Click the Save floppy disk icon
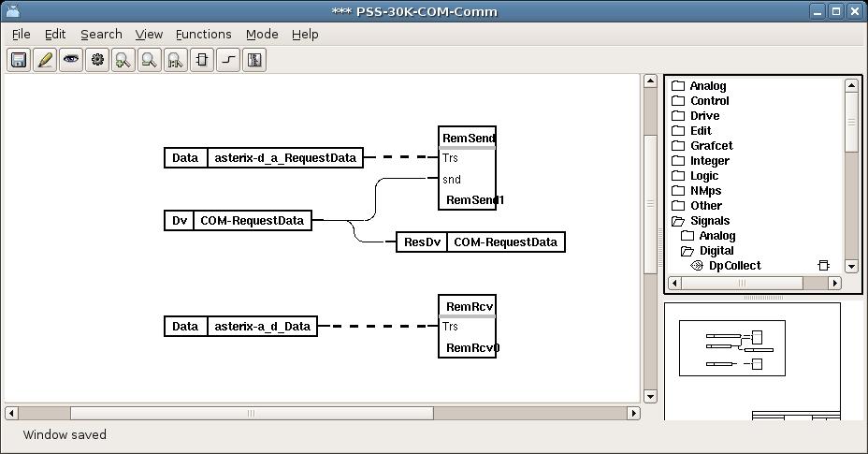Viewport: 868px width, 454px height. 19,60
